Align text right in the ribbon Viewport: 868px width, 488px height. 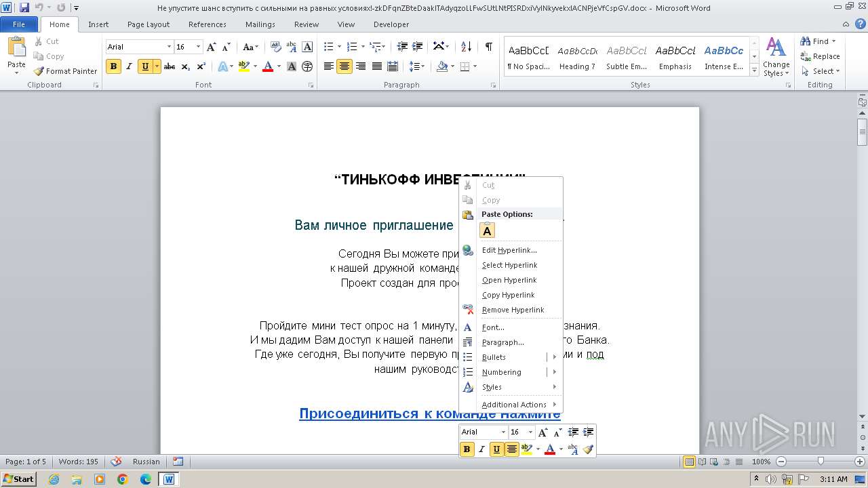pyautogui.click(x=361, y=66)
